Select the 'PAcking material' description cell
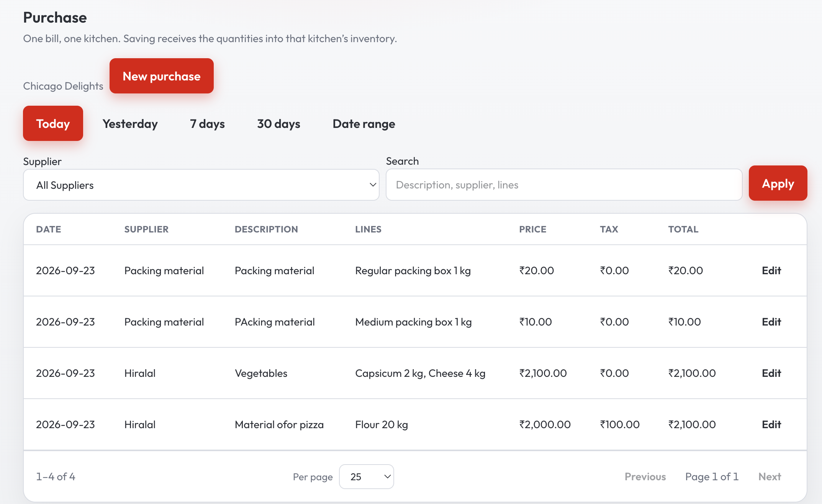Image resolution: width=822 pixels, height=504 pixels. coord(275,322)
